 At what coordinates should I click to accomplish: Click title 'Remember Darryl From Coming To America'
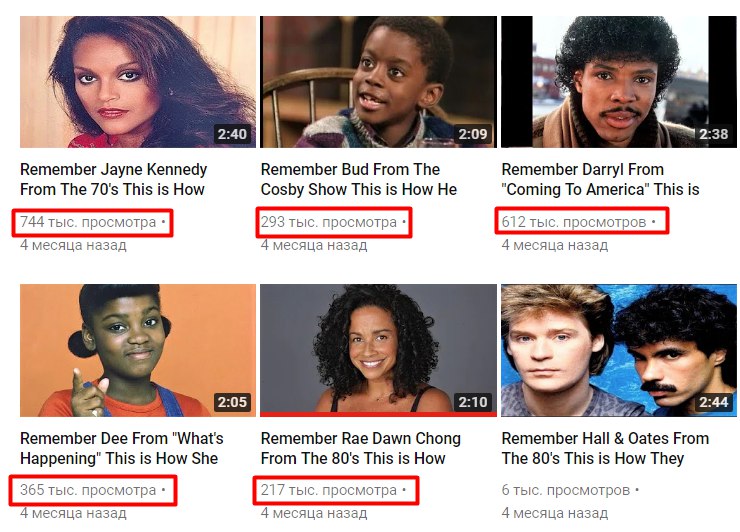(x=600, y=179)
